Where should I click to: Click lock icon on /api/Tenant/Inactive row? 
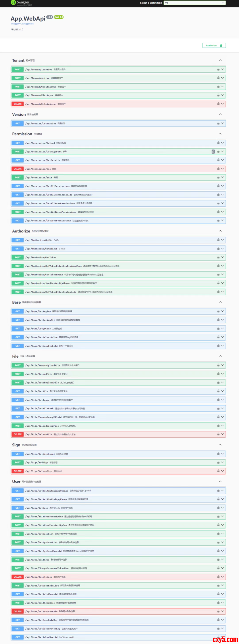[218, 69]
